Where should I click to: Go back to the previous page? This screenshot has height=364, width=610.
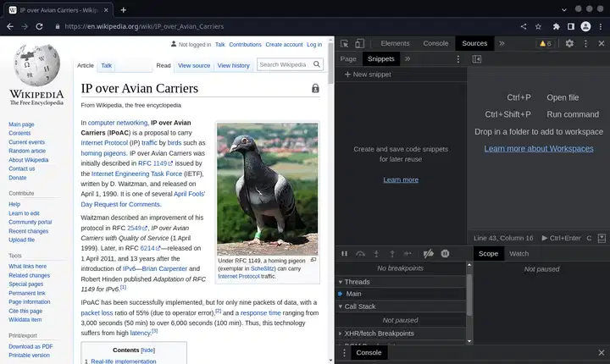[x=10, y=26]
